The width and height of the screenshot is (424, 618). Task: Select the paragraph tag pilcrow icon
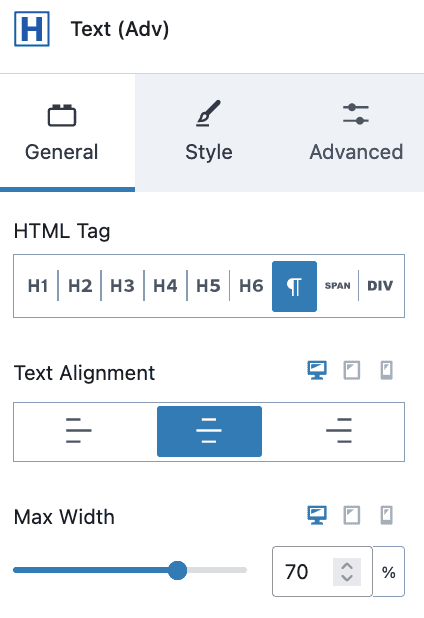[294, 286]
